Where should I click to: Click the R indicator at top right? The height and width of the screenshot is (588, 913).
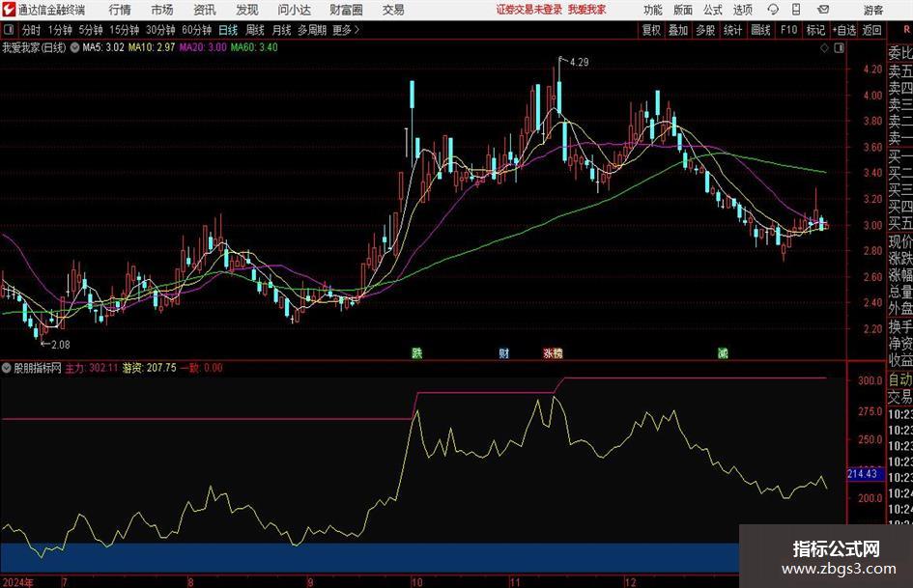pos(906,30)
